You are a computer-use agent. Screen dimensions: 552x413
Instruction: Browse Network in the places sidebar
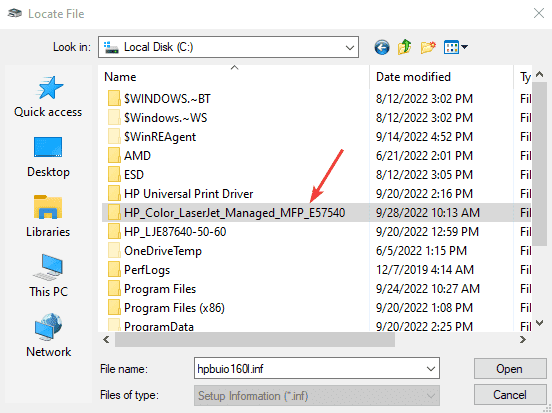(x=48, y=336)
